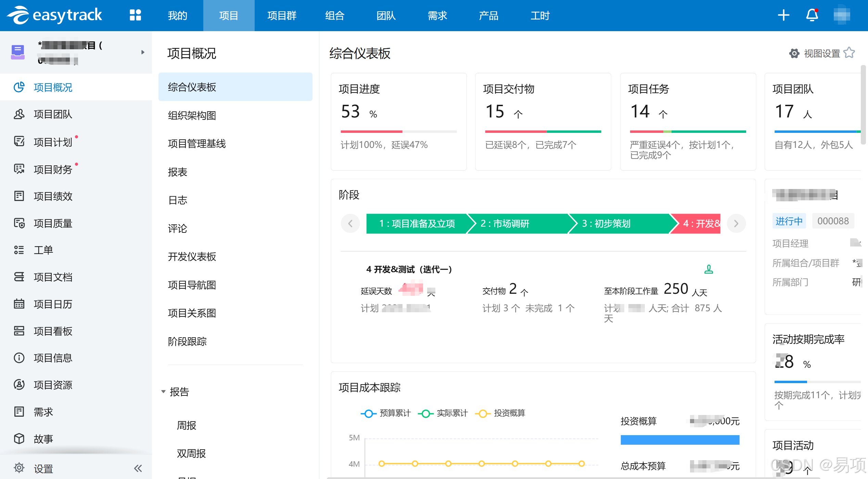Image resolution: width=868 pixels, height=479 pixels.
Task: Open the 产品 top menu
Action: pos(488,15)
